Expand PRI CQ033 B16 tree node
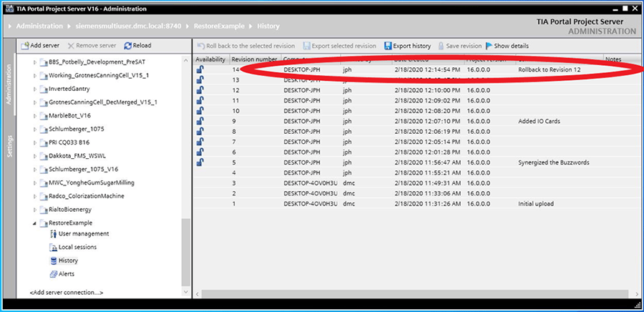The width and height of the screenshot is (644, 312). [x=35, y=143]
